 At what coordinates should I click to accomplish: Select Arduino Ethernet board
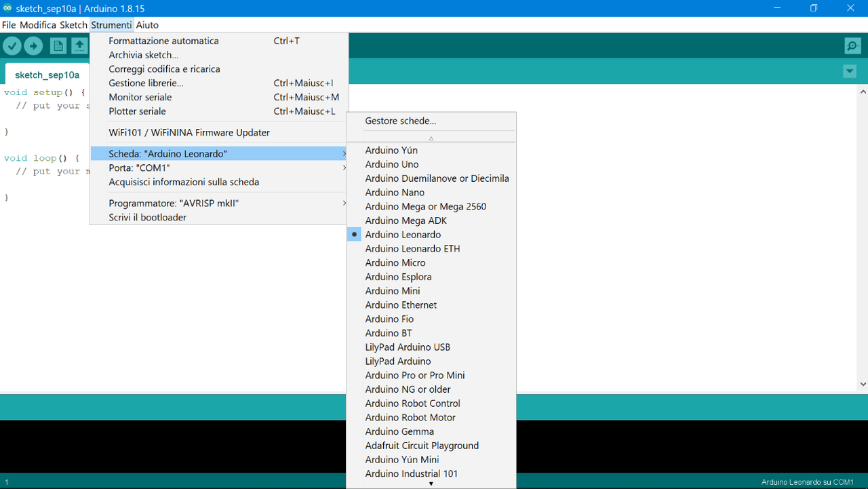[431, 305]
